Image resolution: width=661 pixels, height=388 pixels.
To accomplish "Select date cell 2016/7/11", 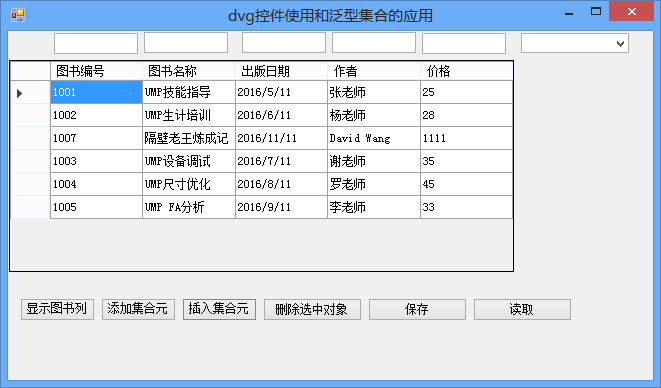I will [x=282, y=161].
